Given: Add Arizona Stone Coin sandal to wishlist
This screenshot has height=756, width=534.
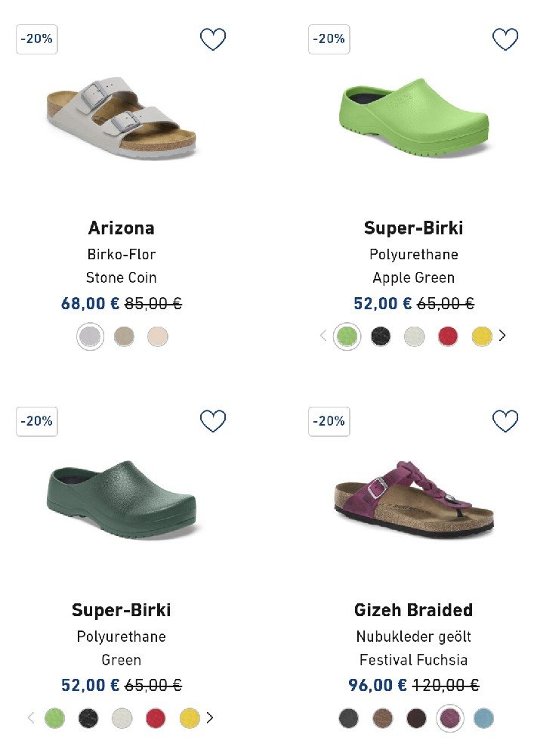Looking at the screenshot, I should pyautogui.click(x=213, y=39).
